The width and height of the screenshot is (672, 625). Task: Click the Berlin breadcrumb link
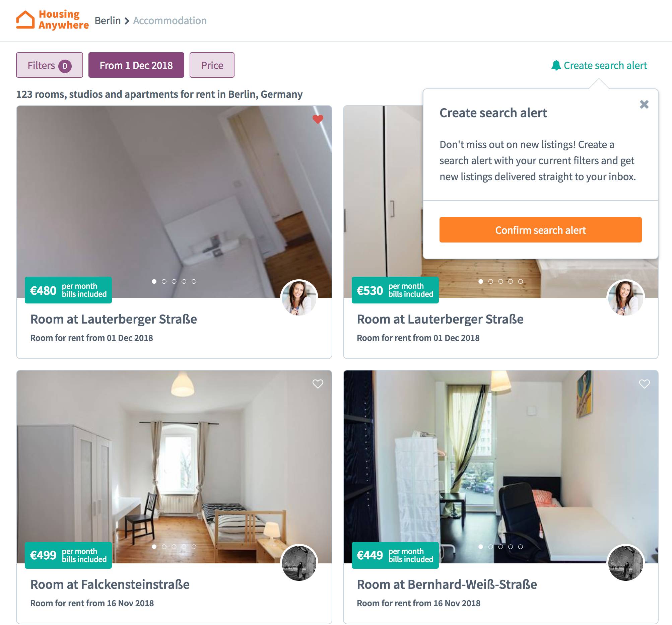click(108, 21)
